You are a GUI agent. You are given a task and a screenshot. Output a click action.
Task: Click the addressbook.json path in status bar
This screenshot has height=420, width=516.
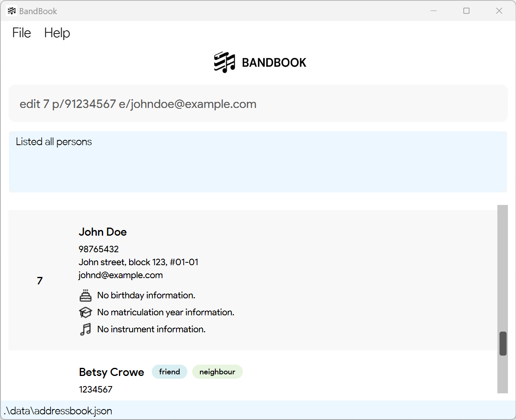point(58,411)
